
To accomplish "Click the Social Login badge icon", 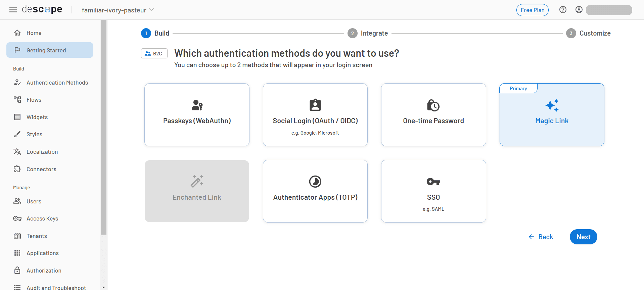I will coord(315,105).
